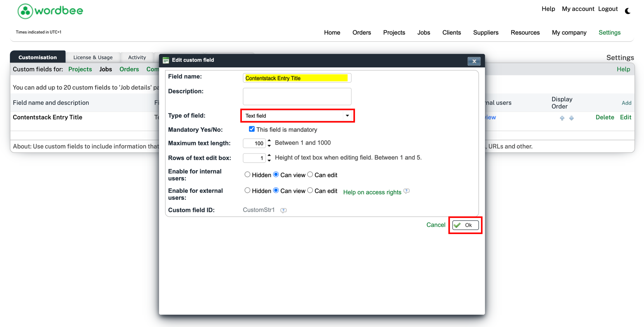The height and width of the screenshot is (327, 644).
Task: Delete Contentstack Entry Title field
Action: click(x=605, y=118)
